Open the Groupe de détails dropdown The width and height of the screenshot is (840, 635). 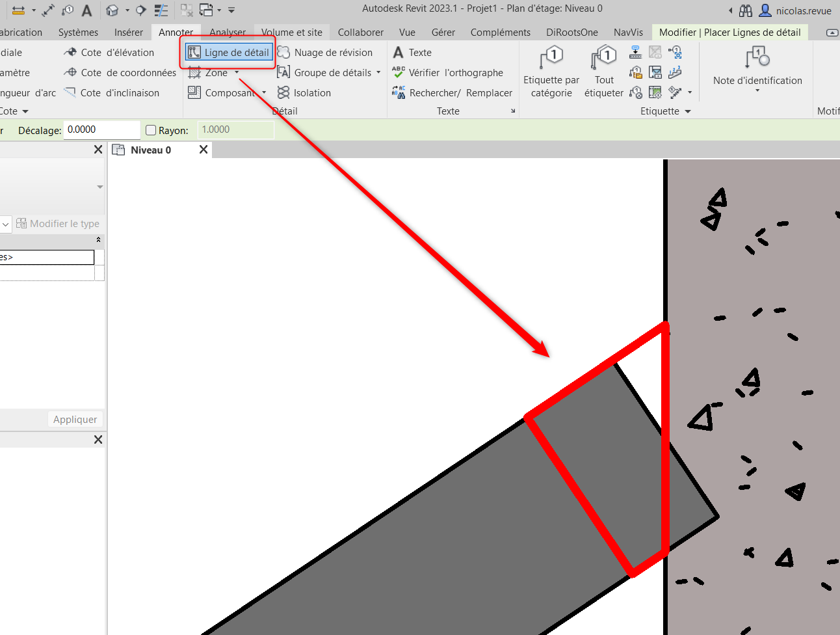point(378,73)
